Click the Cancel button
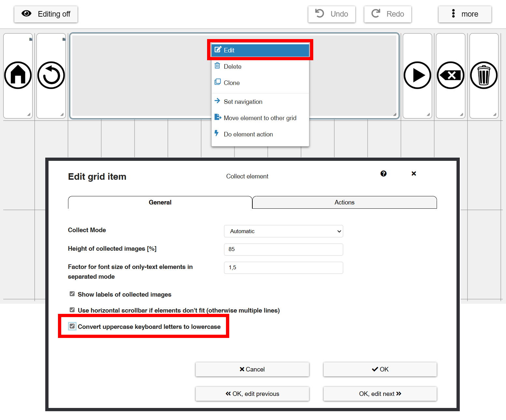The width and height of the screenshot is (506, 420). pyautogui.click(x=252, y=369)
